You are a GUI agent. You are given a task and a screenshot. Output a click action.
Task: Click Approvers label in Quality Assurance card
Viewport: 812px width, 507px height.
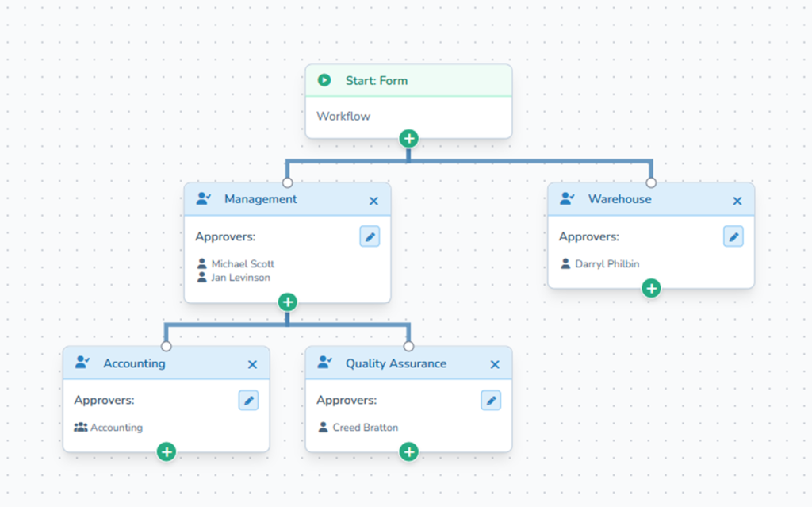[x=347, y=400]
